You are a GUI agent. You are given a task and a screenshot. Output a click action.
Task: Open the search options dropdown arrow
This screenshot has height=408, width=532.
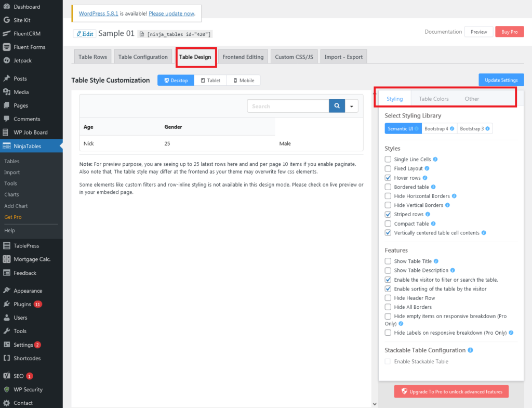(352, 106)
